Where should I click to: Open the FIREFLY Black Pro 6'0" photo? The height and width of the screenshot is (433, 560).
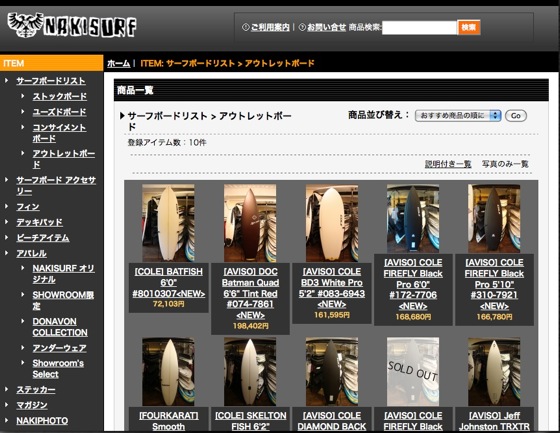[x=413, y=218]
